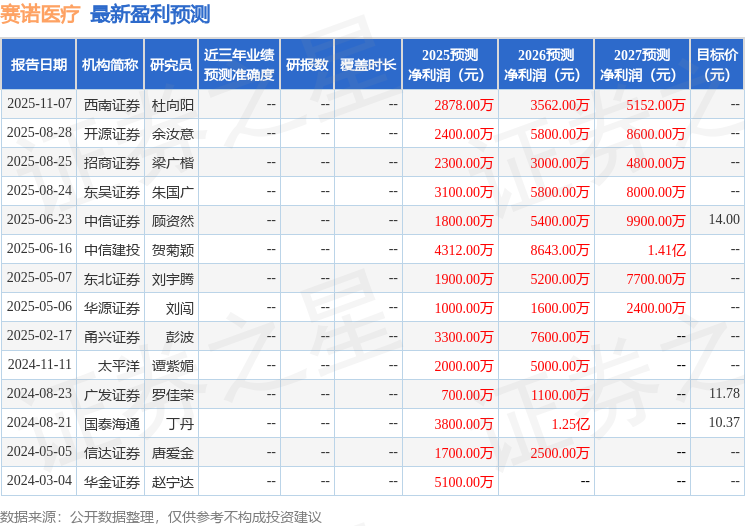The height and width of the screenshot is (526, 745).
Task: Click analyst name 余汝意
Action: [x=173, y=134]
